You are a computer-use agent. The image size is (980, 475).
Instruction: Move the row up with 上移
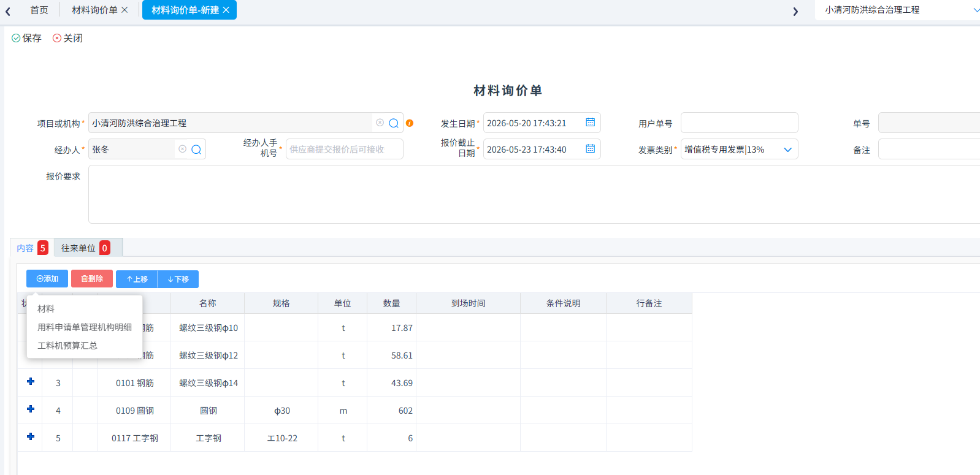pyautogui.click(x=137, y=279)
